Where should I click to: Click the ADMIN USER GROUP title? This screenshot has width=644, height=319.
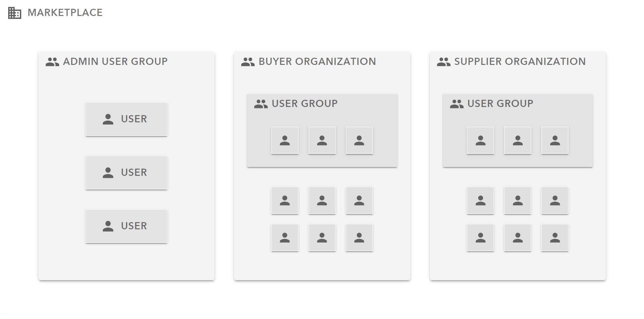click(x=115, y=61)
